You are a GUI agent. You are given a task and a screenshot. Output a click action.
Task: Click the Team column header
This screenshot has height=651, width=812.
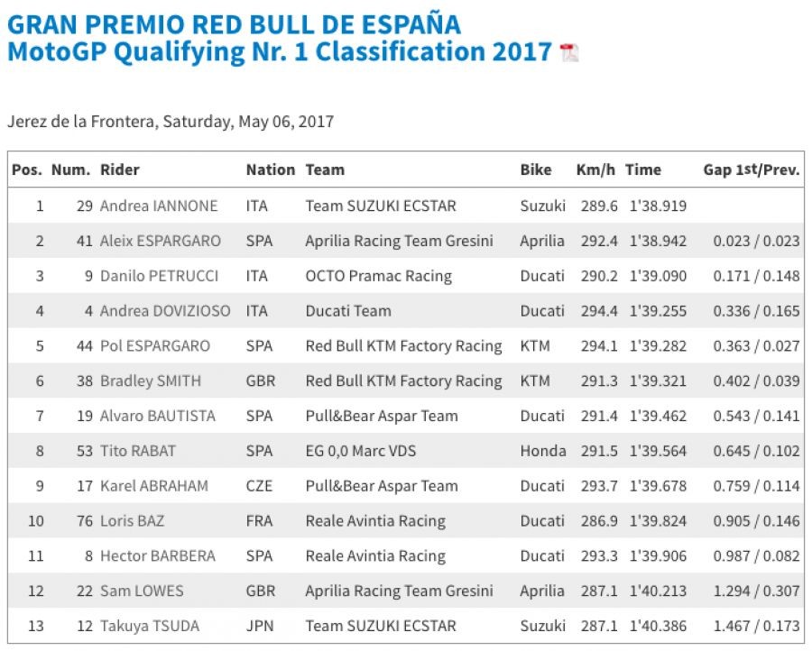[x=325, y=170]
